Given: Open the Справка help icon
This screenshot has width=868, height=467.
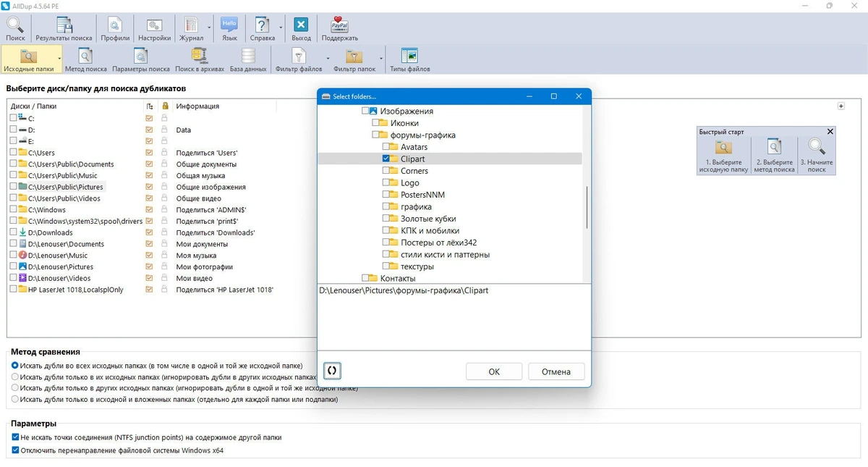Looking at the screenshot, I should (x=262, y=28).
